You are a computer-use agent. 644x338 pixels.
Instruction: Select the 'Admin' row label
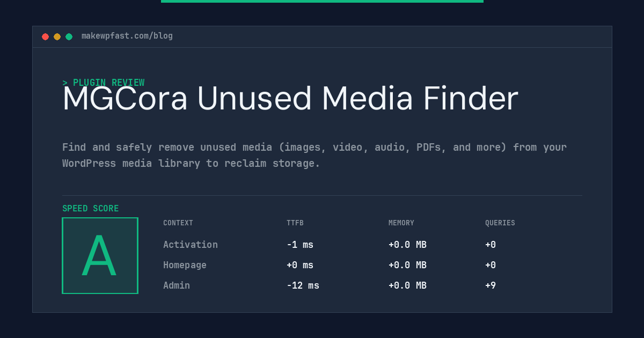177,285
